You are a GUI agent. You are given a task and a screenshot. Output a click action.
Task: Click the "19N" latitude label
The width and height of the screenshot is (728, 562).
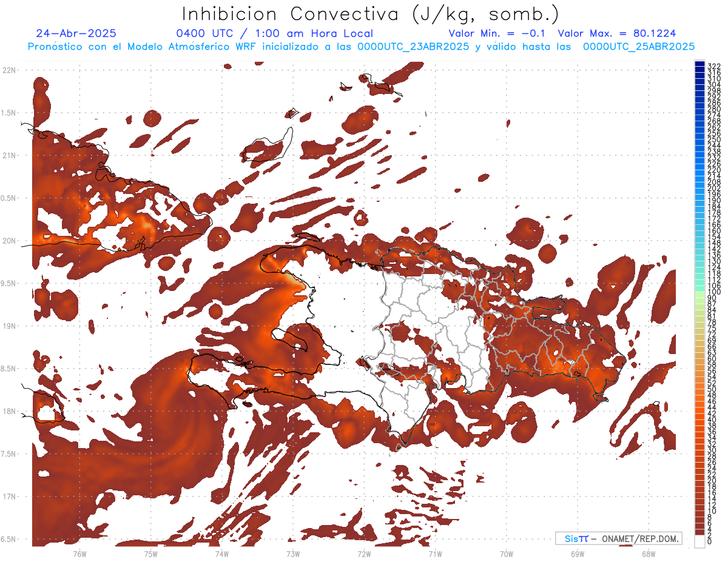point(9,326)
